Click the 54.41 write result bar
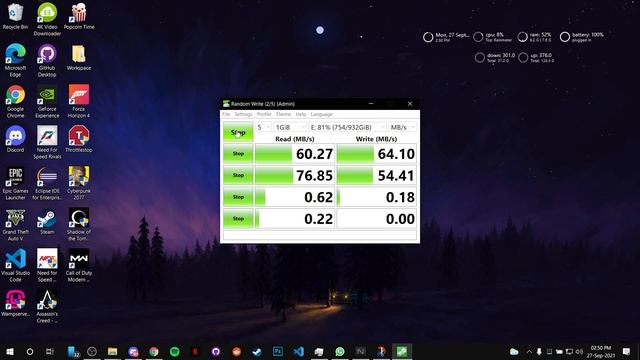640x360 pixels. [376, 176]
